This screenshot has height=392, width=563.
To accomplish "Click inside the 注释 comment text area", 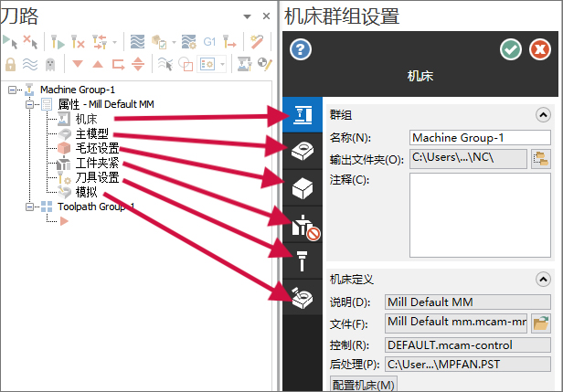I will (480, 215).
